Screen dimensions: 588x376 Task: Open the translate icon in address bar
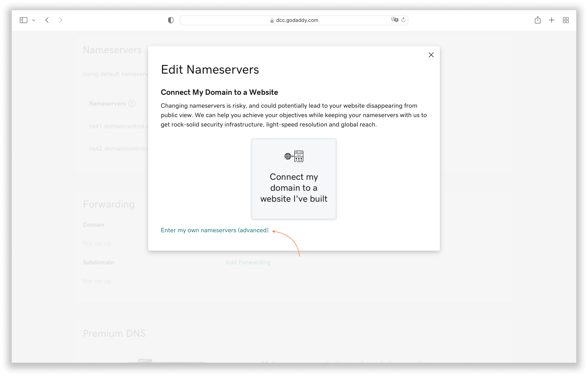(x=395, y=20)
